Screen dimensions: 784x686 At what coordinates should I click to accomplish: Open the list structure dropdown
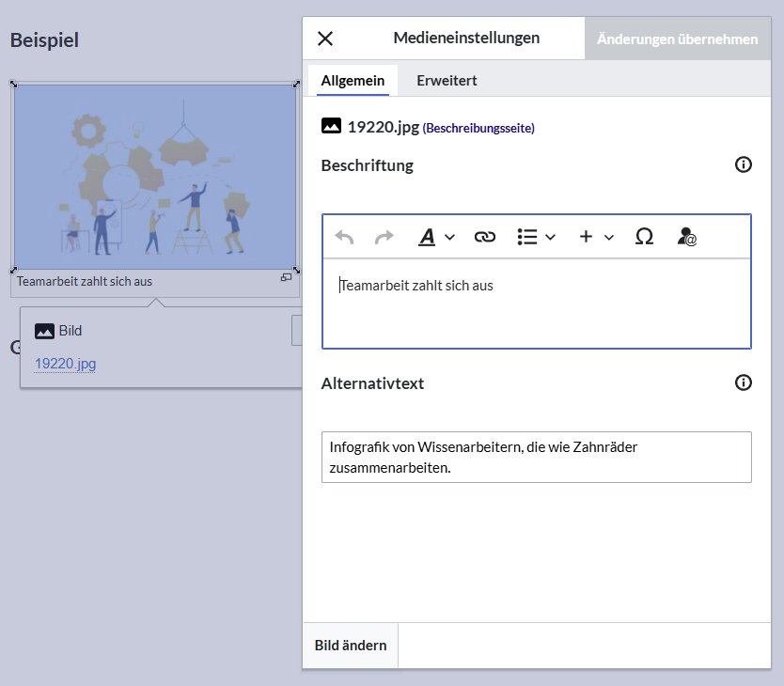tap(536, 238)
